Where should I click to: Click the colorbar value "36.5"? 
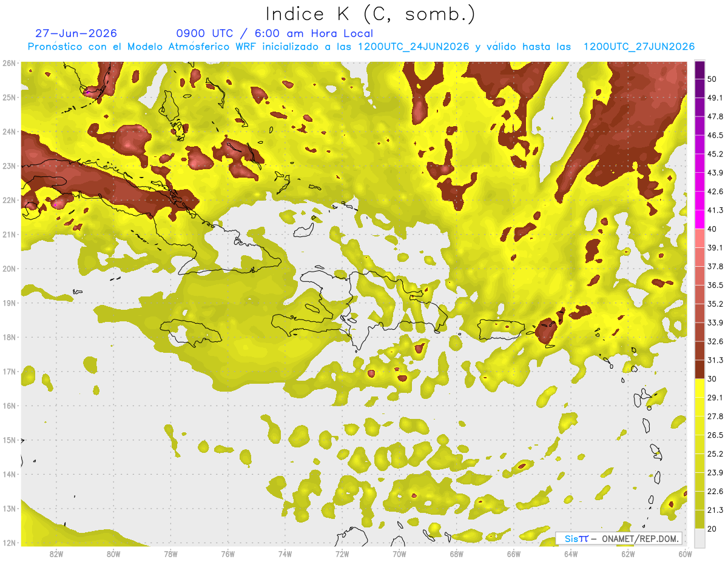coord(715,285)
